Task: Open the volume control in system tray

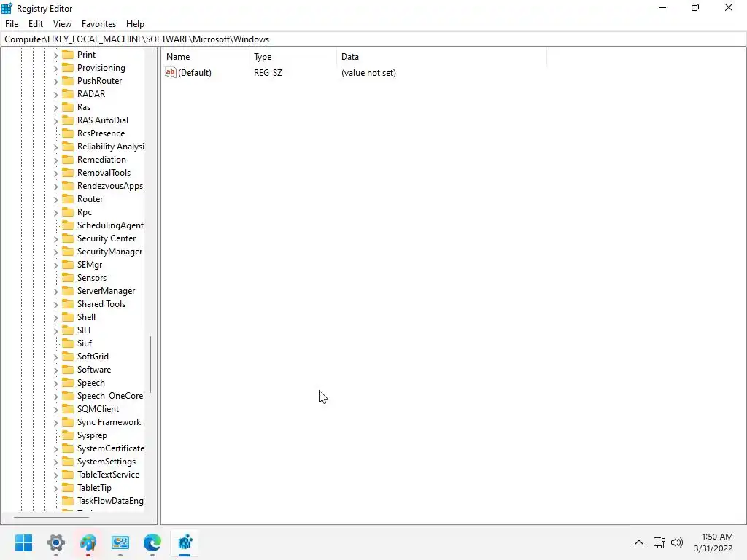Action: coord(676,542)
